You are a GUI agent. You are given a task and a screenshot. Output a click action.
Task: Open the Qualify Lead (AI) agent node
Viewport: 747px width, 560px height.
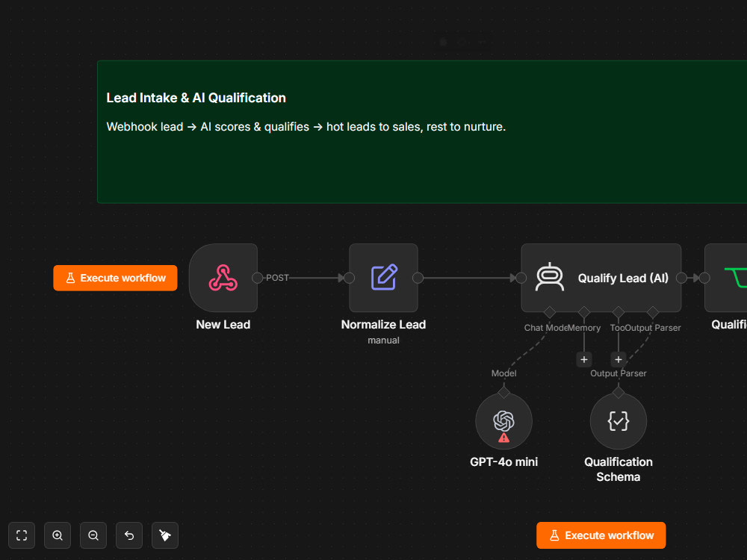601,278
